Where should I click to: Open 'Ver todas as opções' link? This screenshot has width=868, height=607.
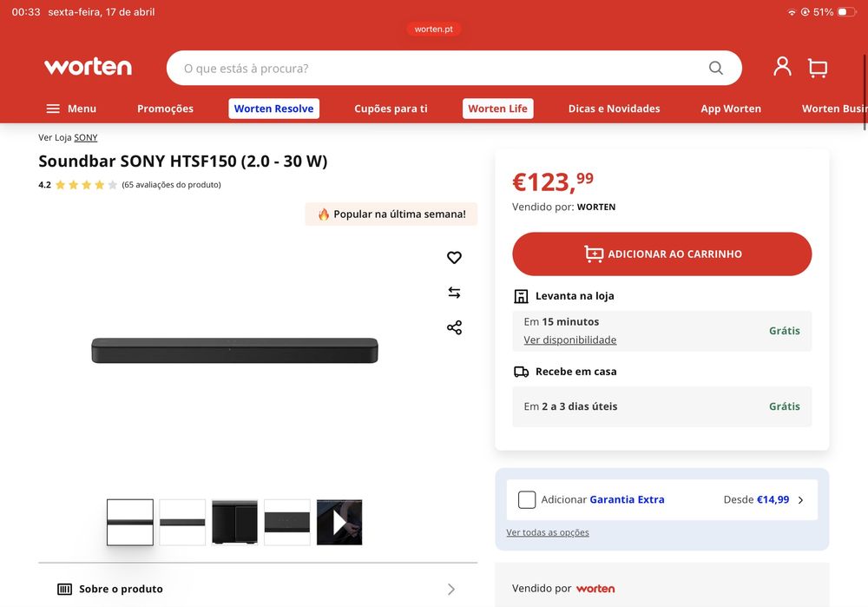pyautogui.click(x=548, y=532)
